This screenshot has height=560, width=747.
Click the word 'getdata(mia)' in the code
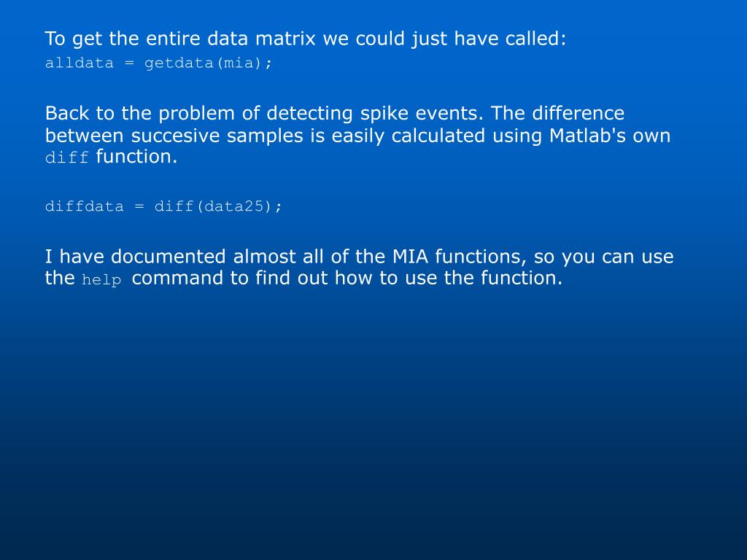click(203, 63)
